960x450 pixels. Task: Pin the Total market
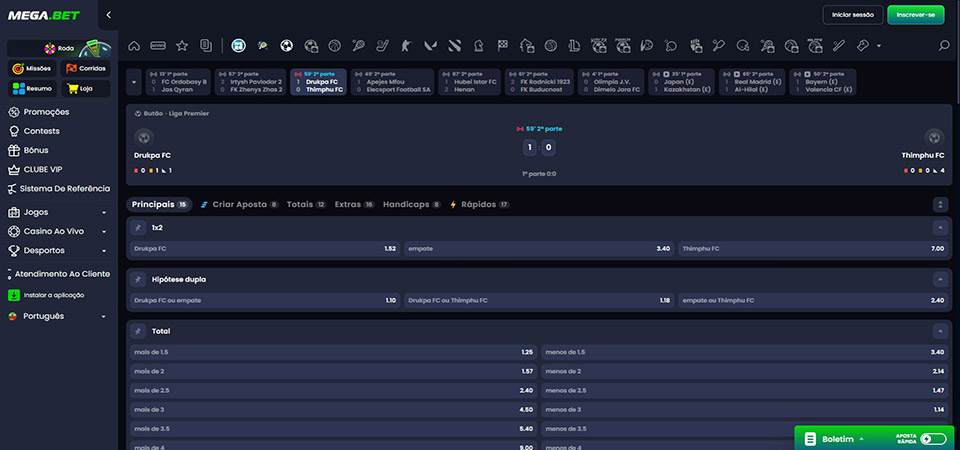(138, 331)
